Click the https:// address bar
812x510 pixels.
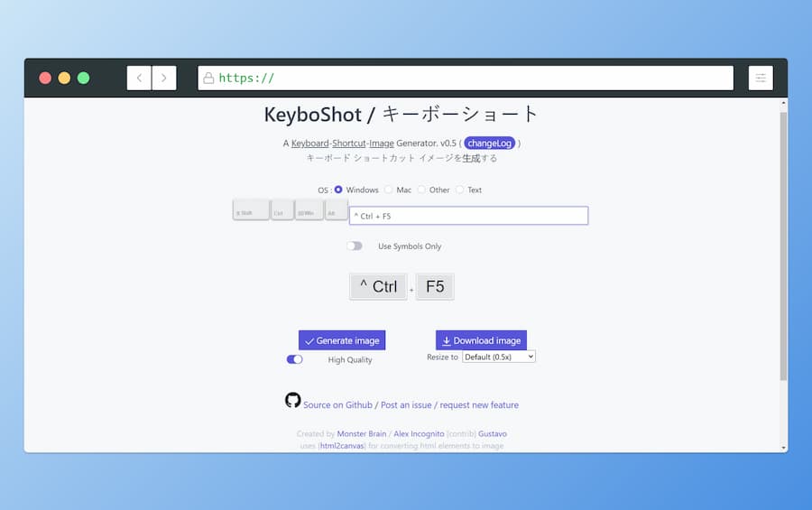point(466,78)
